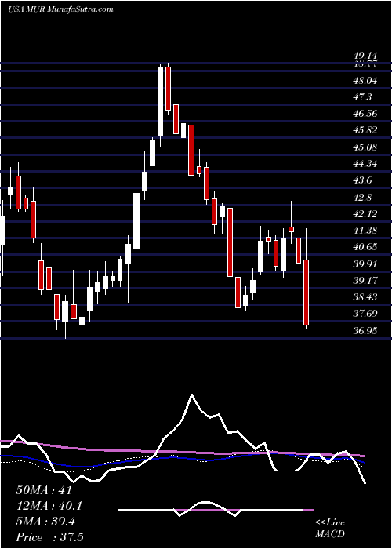Click the USA MUR MunafaSutra.com title text
Viewport: 392px width, 549px height.
click(x=61, y=9)
